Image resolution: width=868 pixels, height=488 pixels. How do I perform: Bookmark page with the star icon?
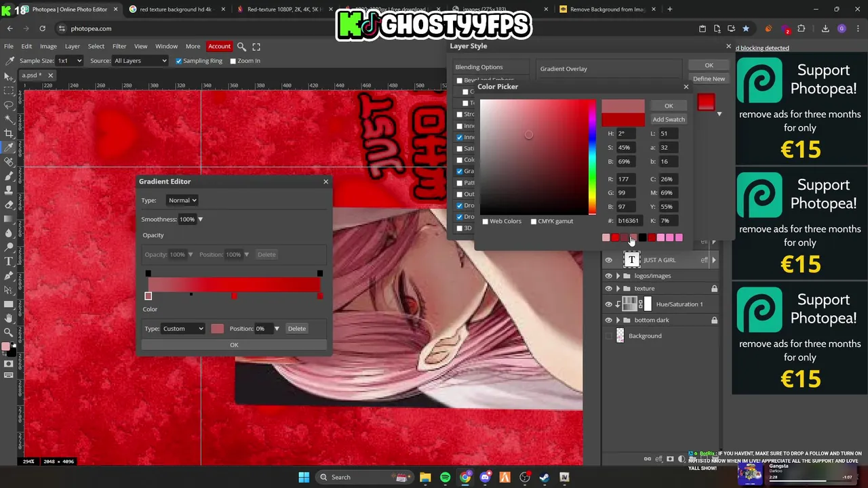[746, 28]
